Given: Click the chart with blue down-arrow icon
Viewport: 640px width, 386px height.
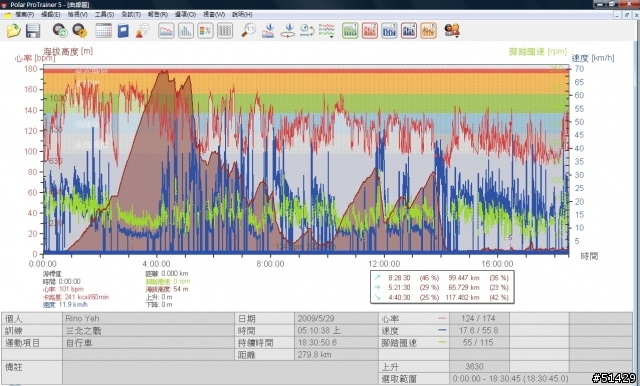Looking at the screenshot, I should (268, 31).
